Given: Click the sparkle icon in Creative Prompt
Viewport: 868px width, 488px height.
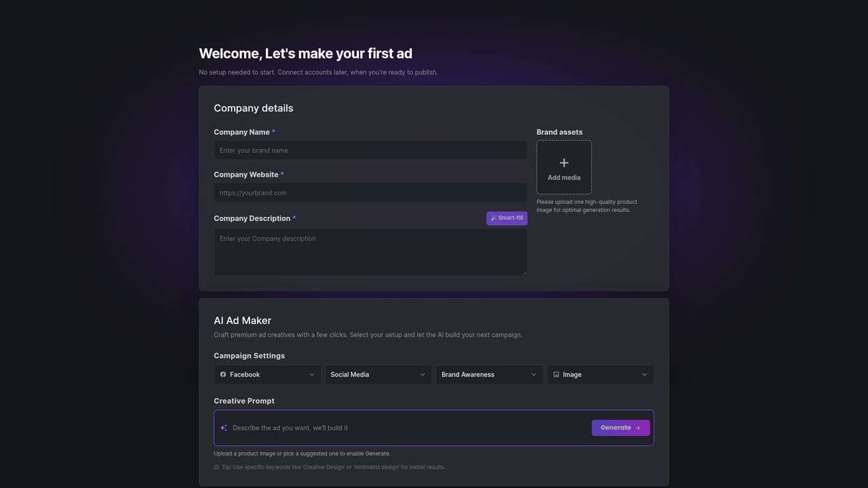Looking at the screenshot, I should click(x=224, y=428).
